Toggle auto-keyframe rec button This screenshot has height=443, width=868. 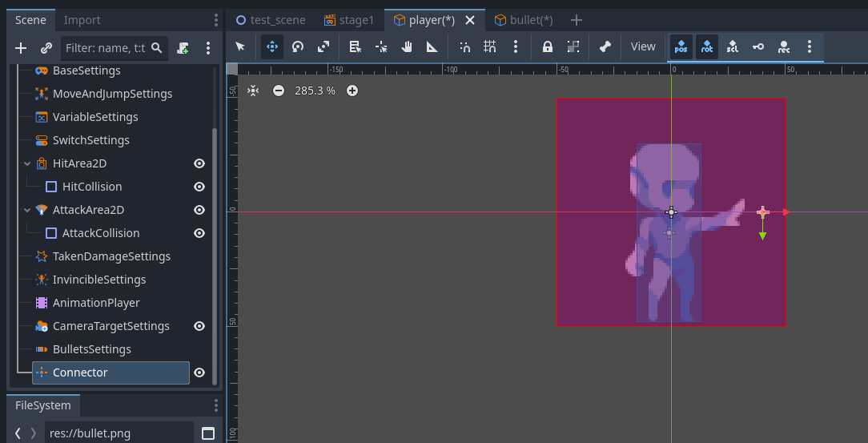pos(783,46)
